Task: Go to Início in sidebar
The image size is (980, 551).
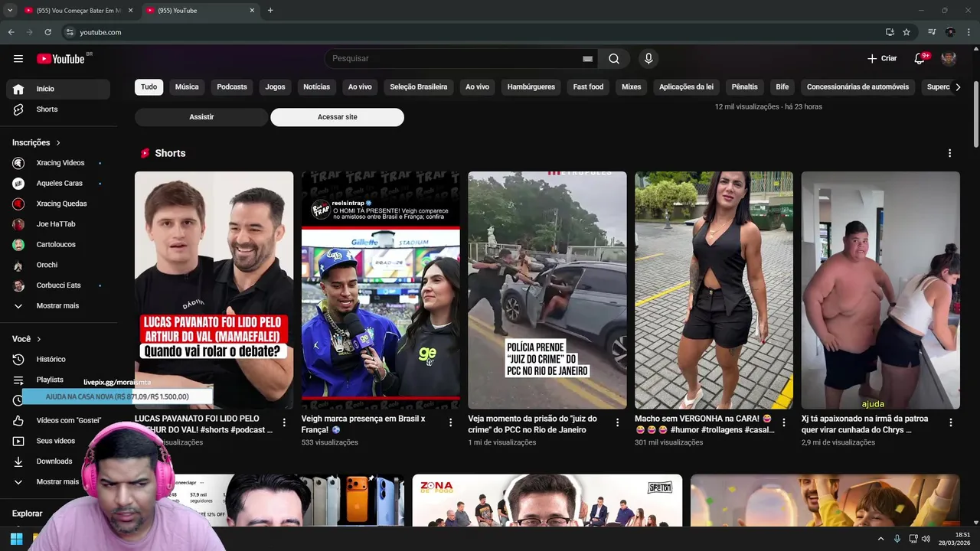Action: 57,89
